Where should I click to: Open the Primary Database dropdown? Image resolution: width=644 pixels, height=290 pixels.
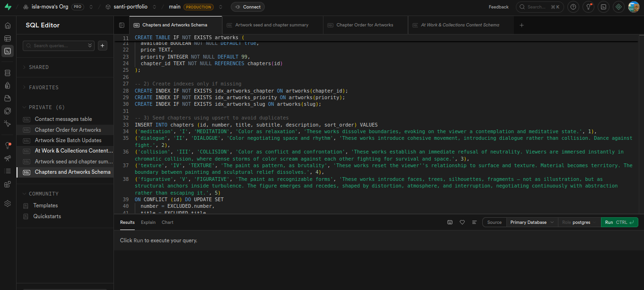[x=531, y=222]
